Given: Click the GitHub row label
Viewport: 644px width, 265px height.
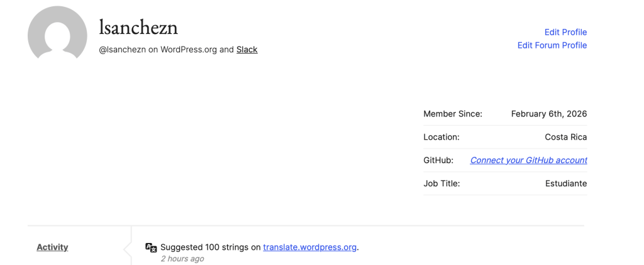Looking at the screenshot, I should [x=438, y=161].
